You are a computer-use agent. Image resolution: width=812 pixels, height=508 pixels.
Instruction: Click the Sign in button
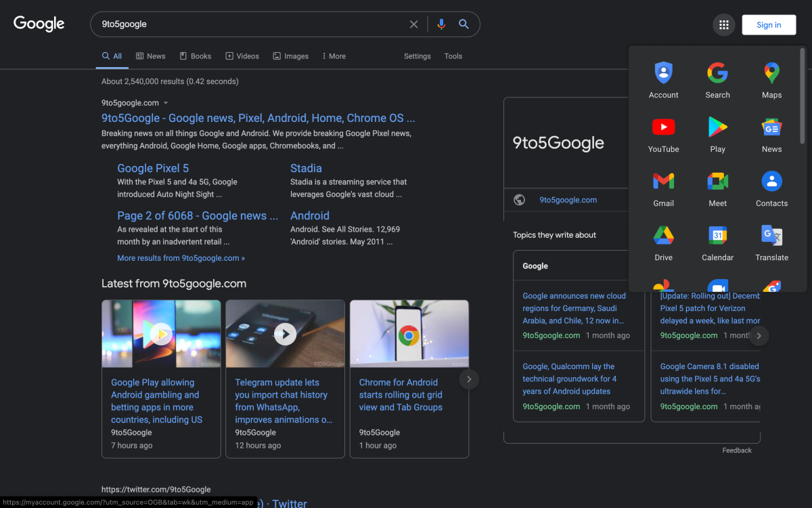tap(769, 24)
